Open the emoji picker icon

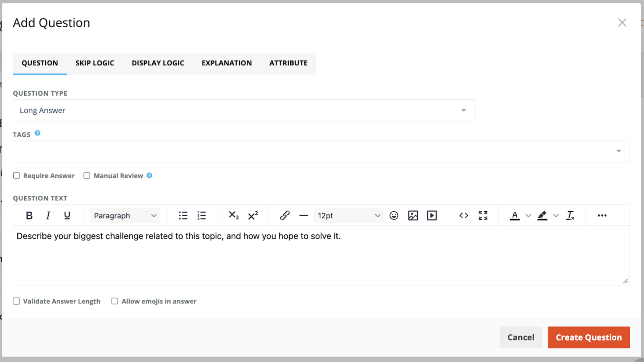(x=394, y=216)
